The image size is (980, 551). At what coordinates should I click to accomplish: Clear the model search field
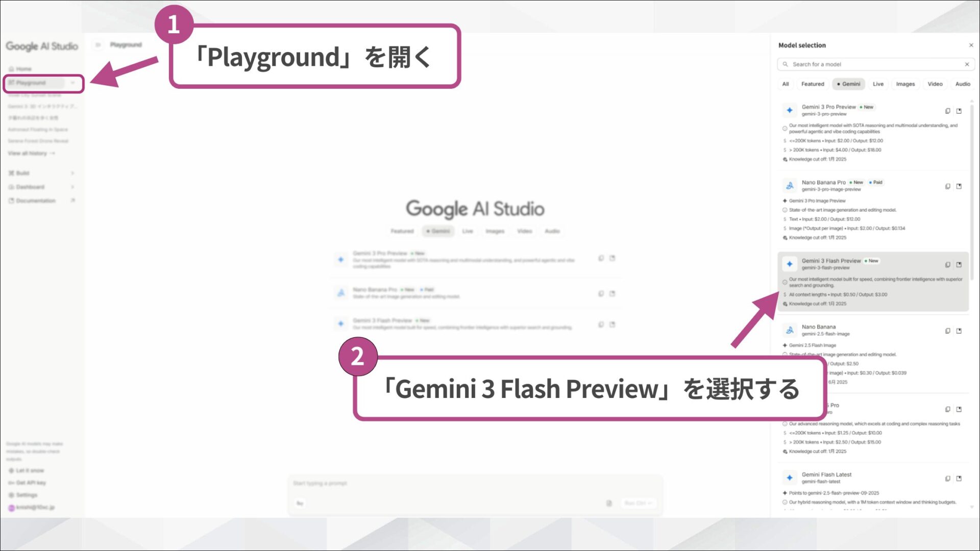pyautogui.click(x=967, y=64)
